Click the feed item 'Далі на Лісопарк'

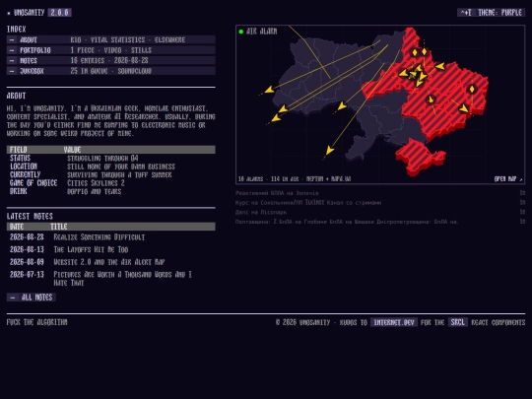pos(261,212)
